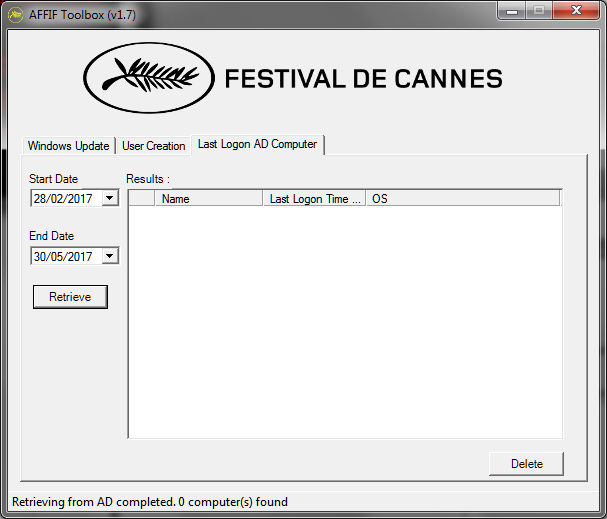Click the 'Start Date' label
Viewport: 607px width, 519px height.
(x=53, y=179)
